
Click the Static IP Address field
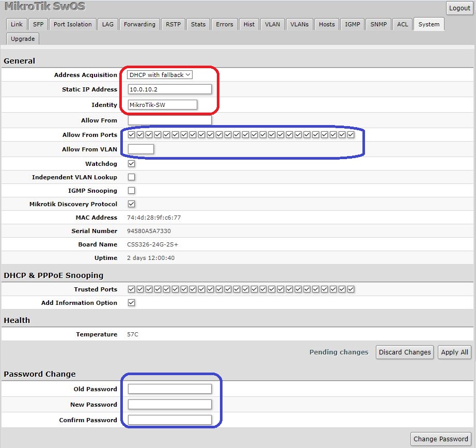pos(169,89)
